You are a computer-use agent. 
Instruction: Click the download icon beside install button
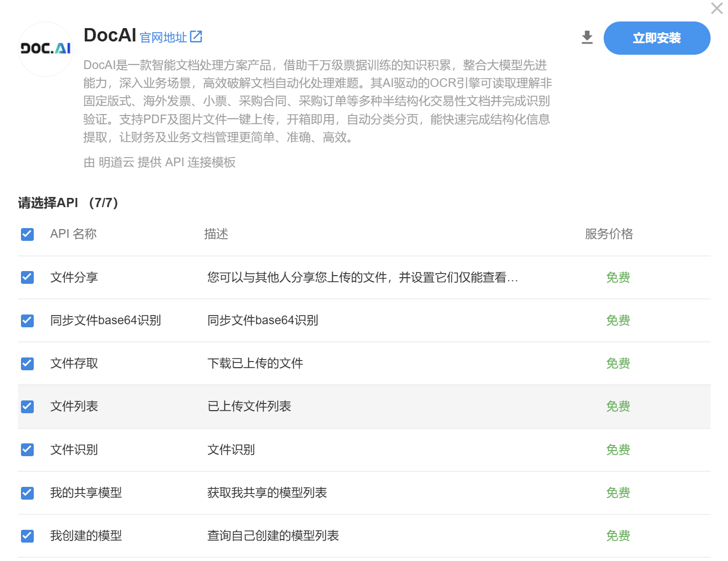[x=587, y=37]
